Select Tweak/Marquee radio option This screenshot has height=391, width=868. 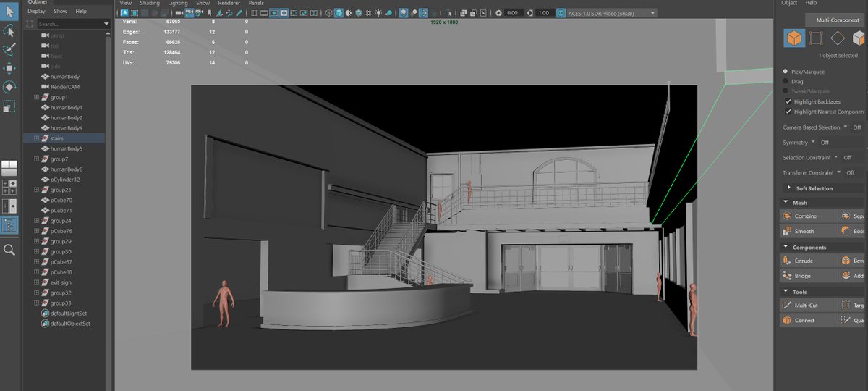click(x=786, y=91)
